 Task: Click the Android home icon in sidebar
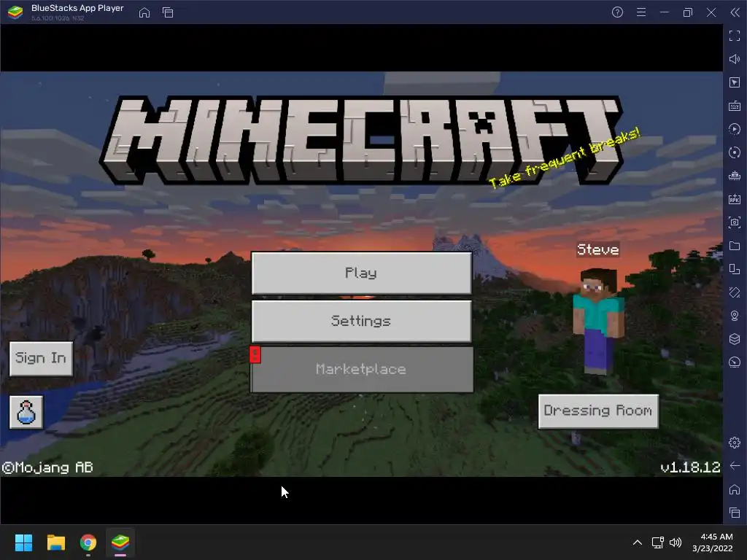pyautogui.click(x=735, y=489)
